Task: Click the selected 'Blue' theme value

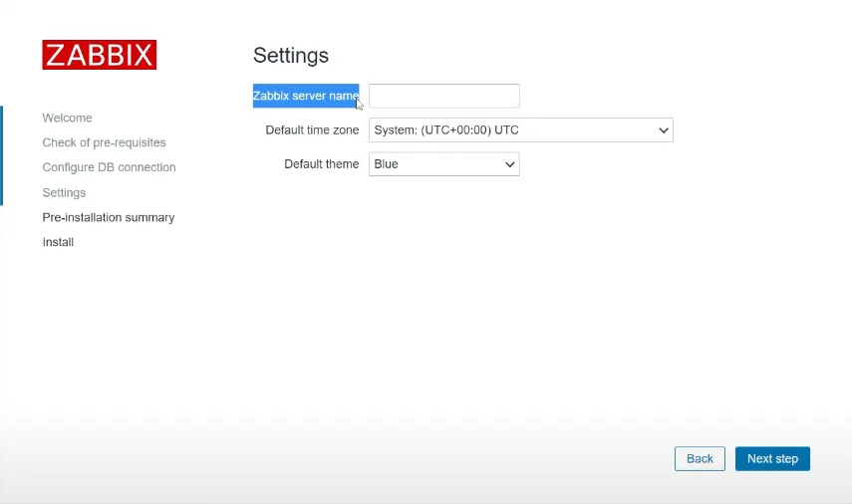Action: [x=387, y=164]
